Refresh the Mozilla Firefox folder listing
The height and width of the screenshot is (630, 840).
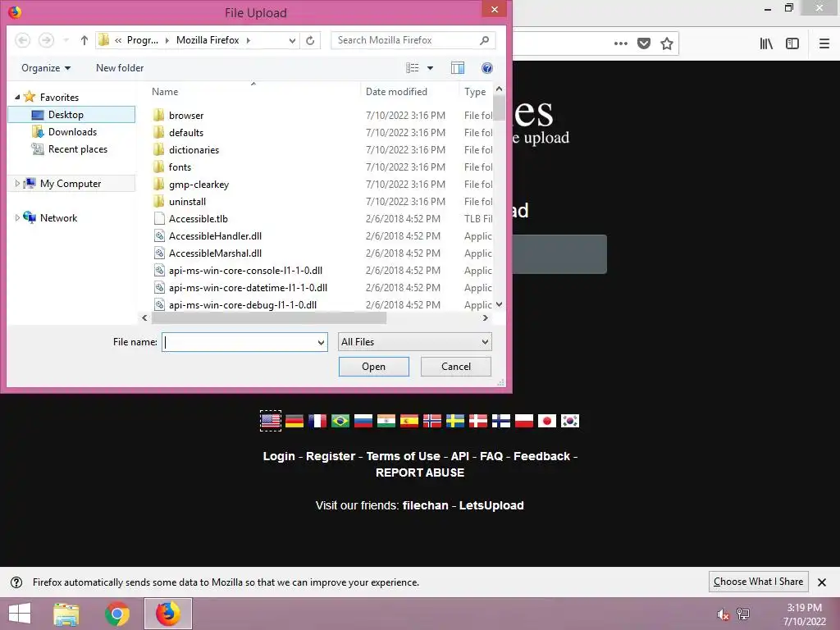tap(310, 40)
